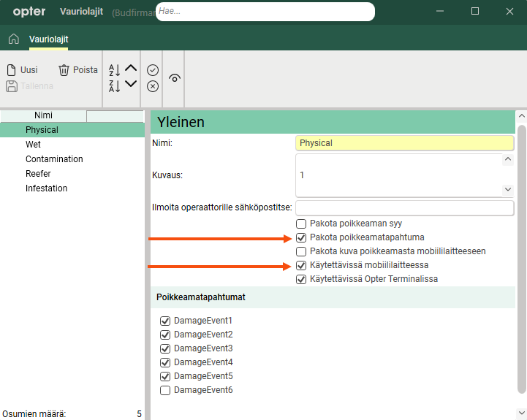Move item down with chevron arrow
This screenshot has height=420, width=527.
tap(131, 85)
